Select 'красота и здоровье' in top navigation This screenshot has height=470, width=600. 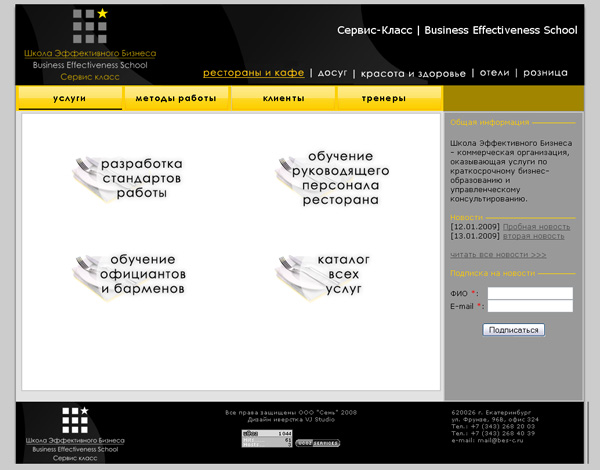[x=413, y=73]
